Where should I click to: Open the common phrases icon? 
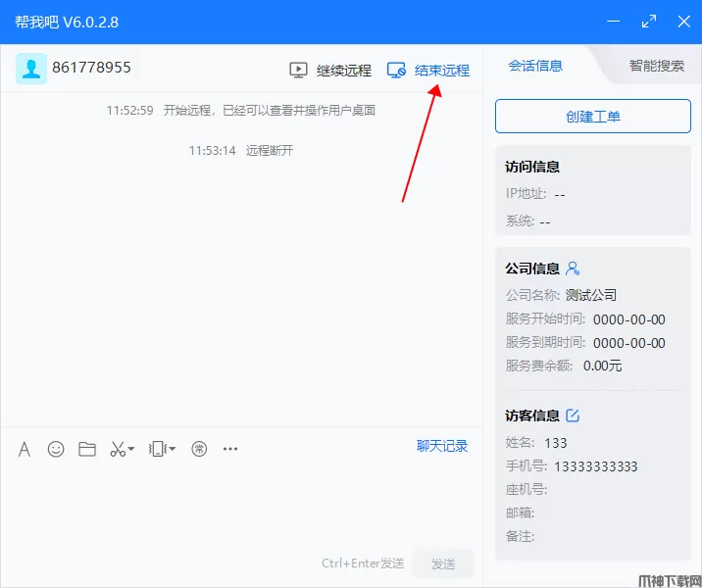click(x=199, y=449)
